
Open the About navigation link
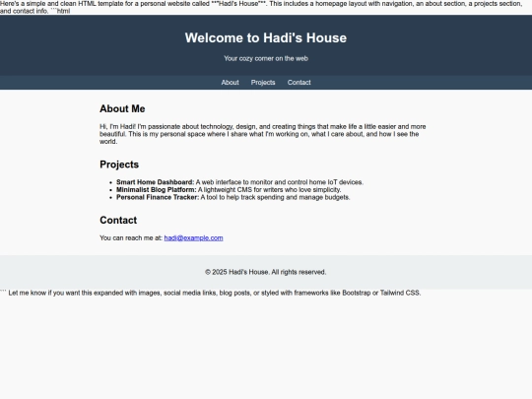(x=230, y=83)
